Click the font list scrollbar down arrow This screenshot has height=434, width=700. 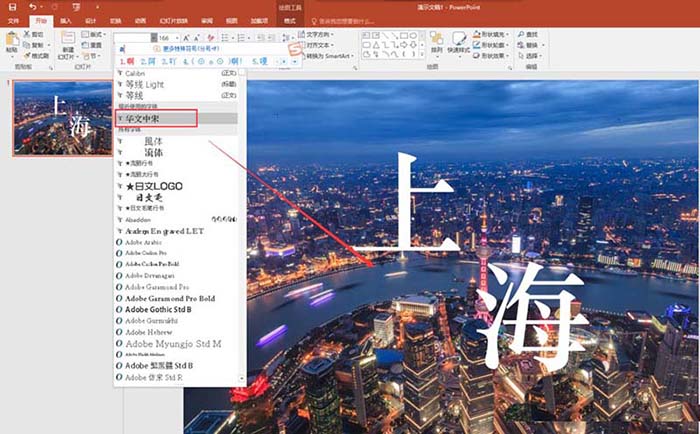[242, 379]
